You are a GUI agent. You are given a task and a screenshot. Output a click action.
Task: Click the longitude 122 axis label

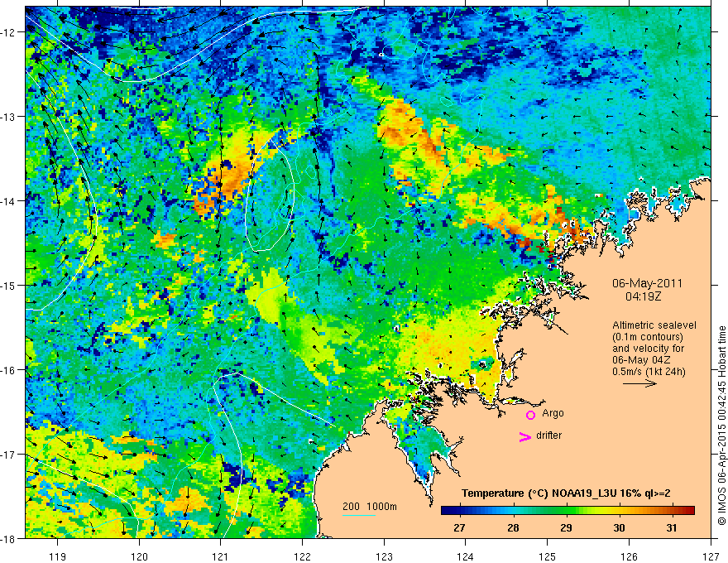pyautogui.click(x=302, y=556)
